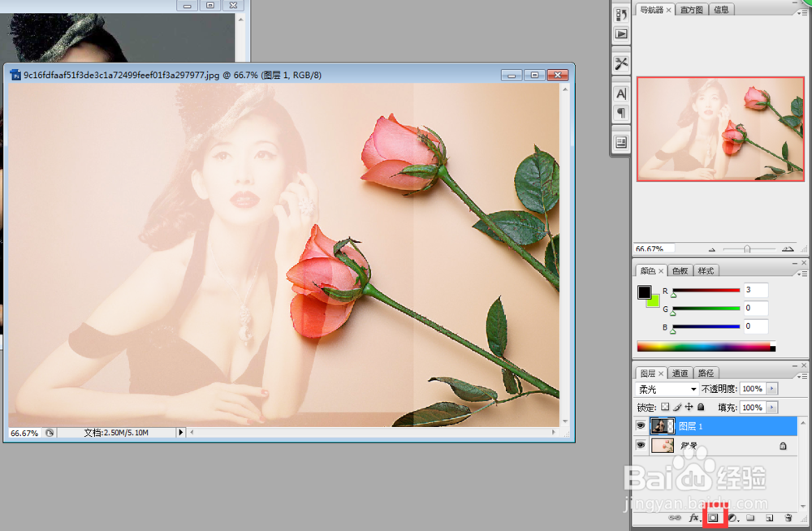This screenshot has height=531, width=812.
Task: Switch to the 通道 Channels tab
Action: [680, 373]
